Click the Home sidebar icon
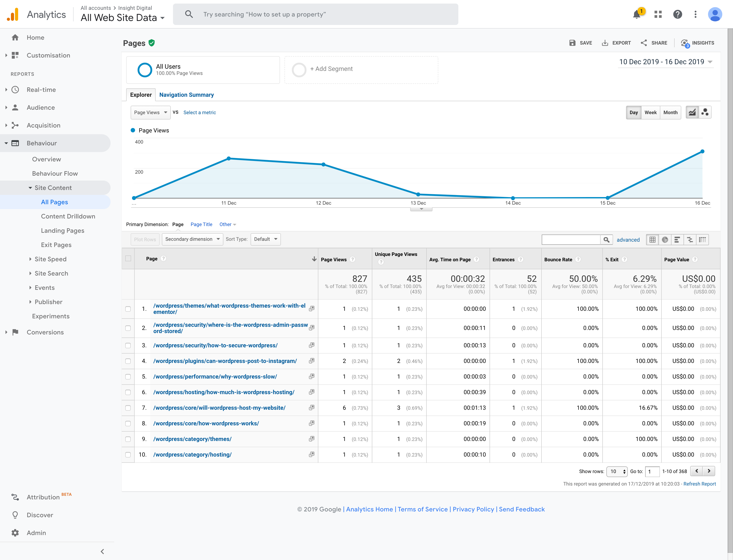 point(15,37)
